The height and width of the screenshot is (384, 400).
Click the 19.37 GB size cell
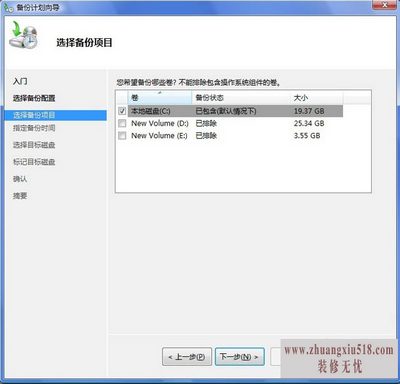[309, 111]
